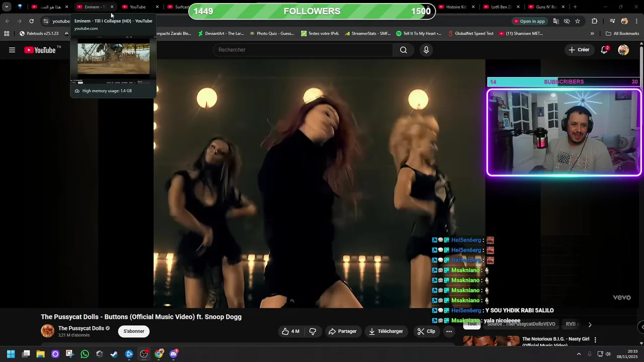Open the Chrome three-dot menu
The image size is (644, 362).
click(x=637, y=21)
